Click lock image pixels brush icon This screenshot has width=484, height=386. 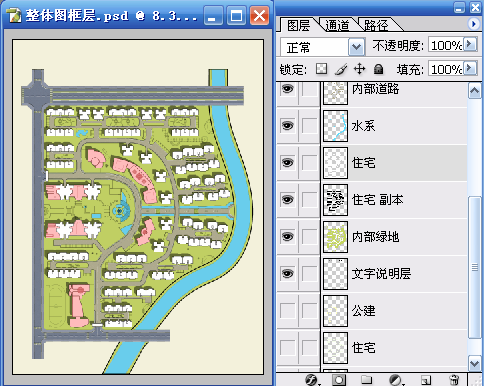coord(341,69)
